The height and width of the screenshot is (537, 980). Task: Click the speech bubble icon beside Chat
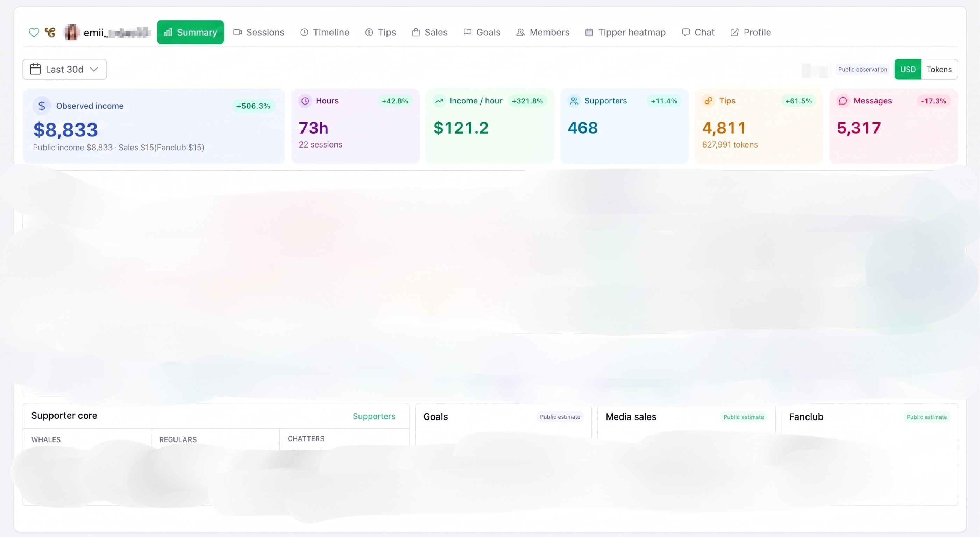pyautogui.click(x=686, y=32)
